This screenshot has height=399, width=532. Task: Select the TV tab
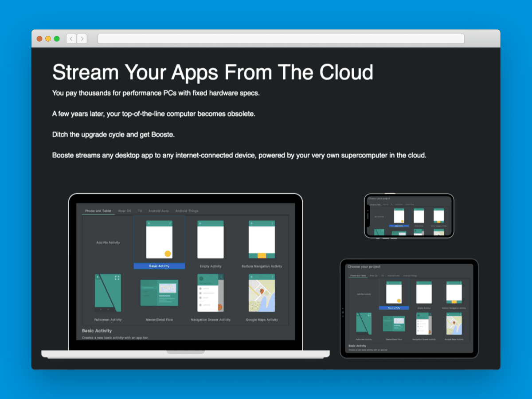140,211
